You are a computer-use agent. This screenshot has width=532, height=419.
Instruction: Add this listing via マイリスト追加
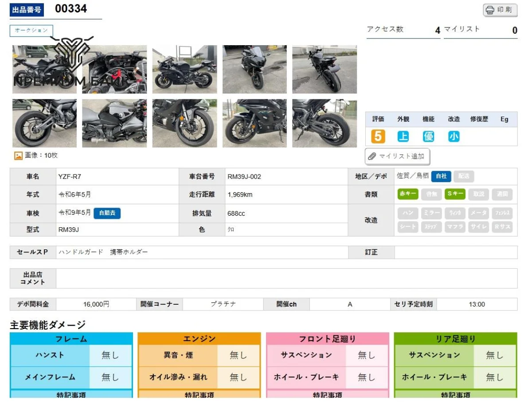point(397,156)
